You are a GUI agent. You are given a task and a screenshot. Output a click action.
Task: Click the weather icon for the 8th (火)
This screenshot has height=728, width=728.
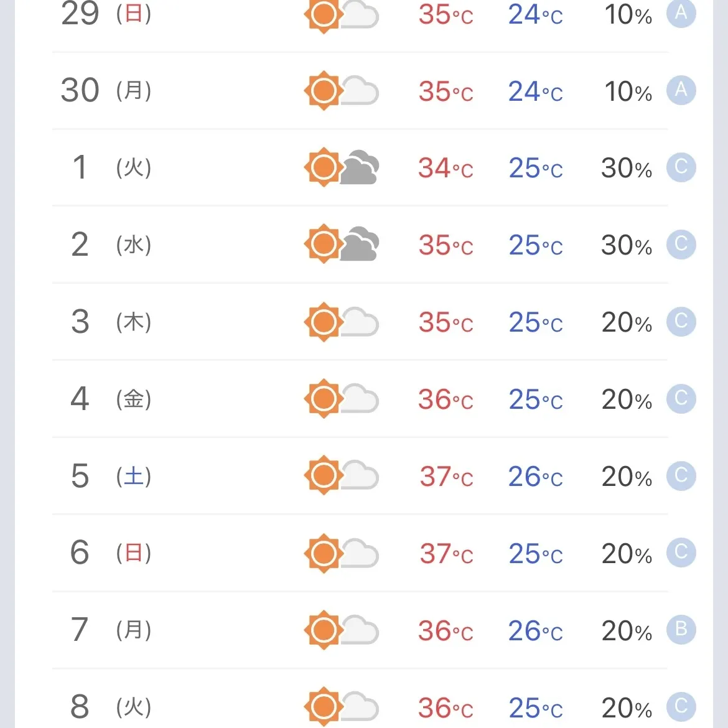341,707
